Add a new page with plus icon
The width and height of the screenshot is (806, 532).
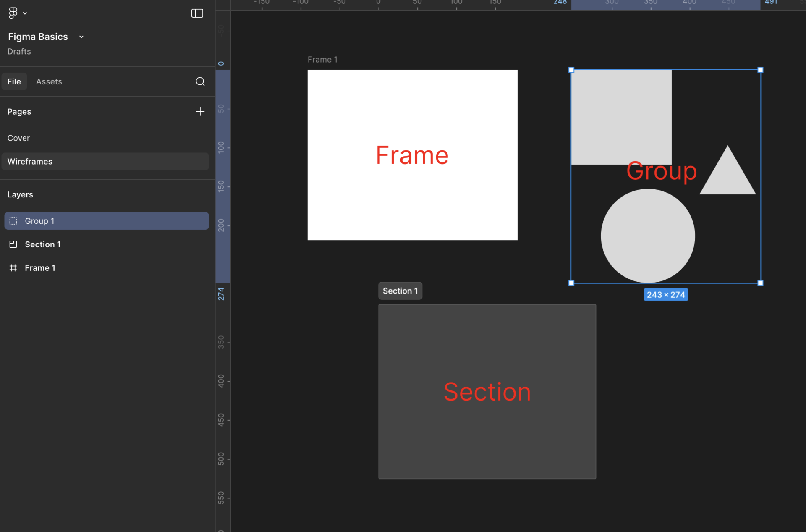click(x=200, y=112)
